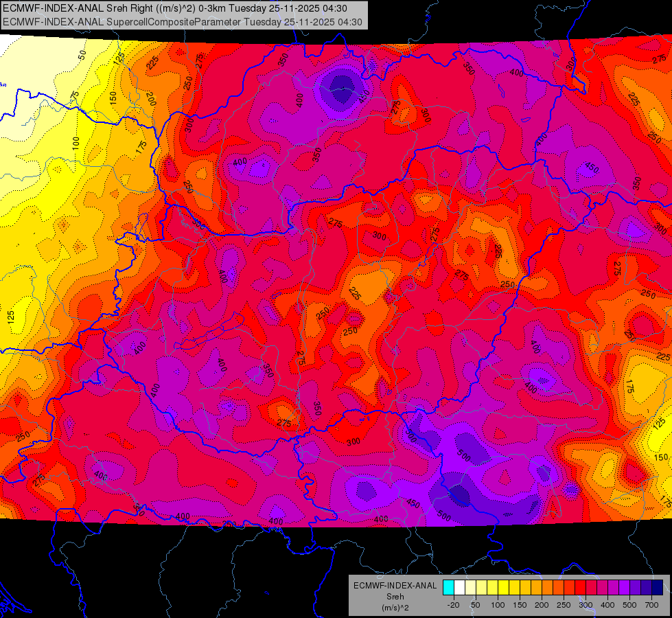Image resolution: width=672 pixels, height=618 pixels.
Task: Click the '200' legend scale value
Action: (x=542, y=605)
